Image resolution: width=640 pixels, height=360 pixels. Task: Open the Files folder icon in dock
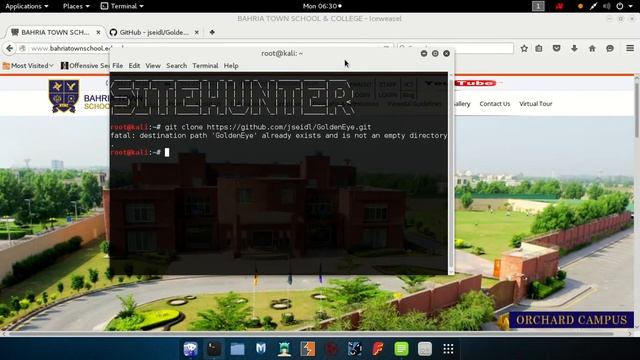click(x=237, y=349)
